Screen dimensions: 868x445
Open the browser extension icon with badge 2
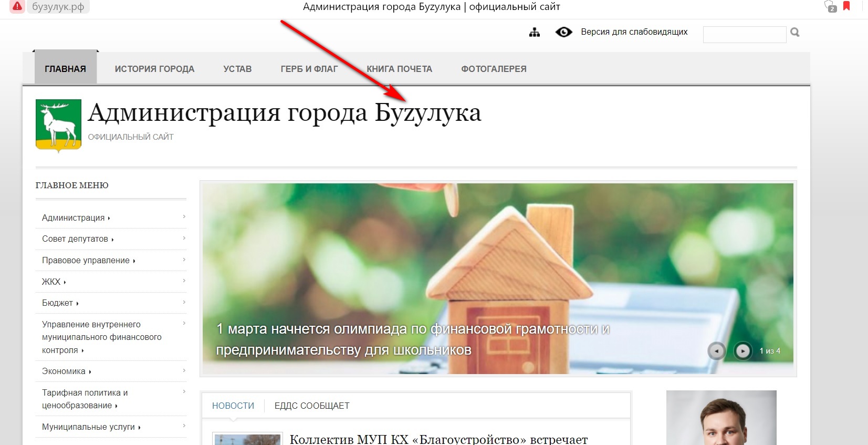[830, 7]
